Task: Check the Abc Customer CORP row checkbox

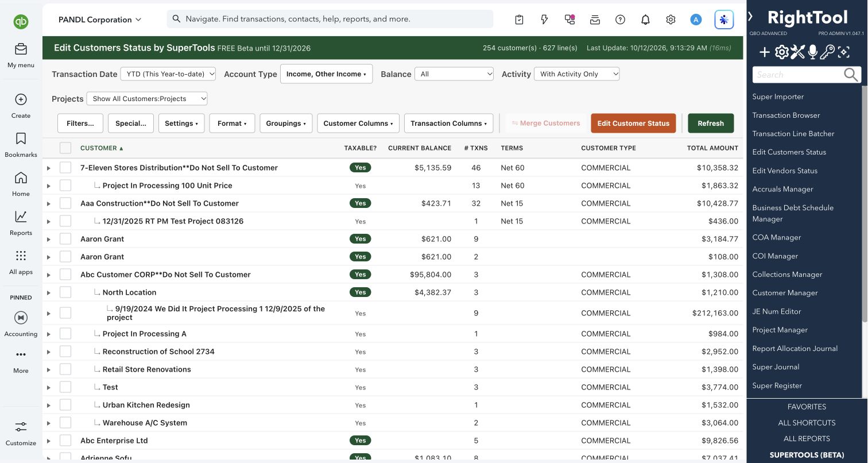Action: pos(65,275)
